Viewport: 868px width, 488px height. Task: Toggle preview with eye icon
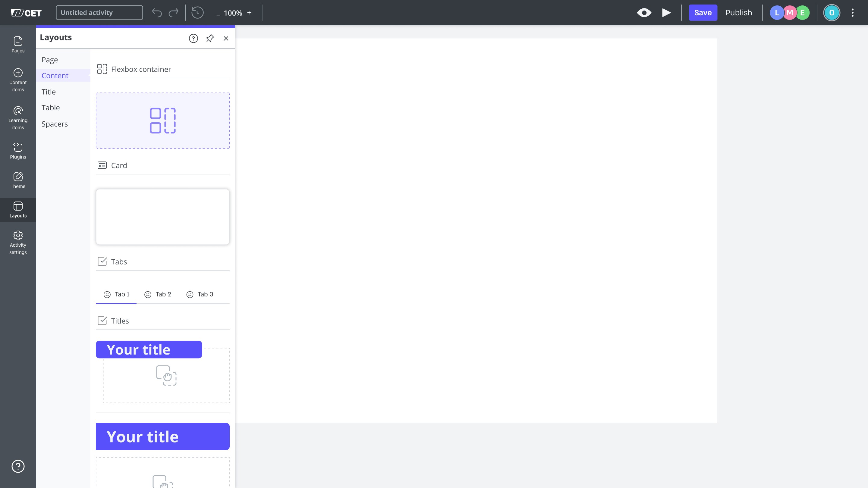point(644,13)
